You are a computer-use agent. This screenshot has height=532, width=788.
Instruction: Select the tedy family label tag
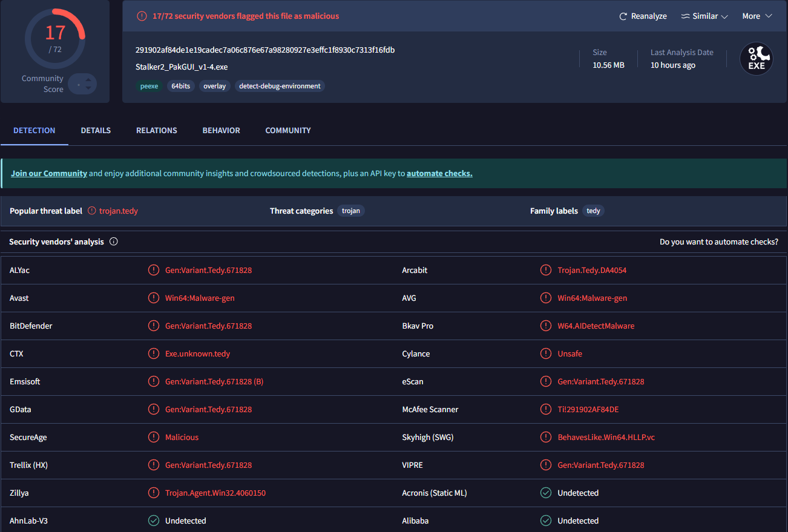(594, 211)
